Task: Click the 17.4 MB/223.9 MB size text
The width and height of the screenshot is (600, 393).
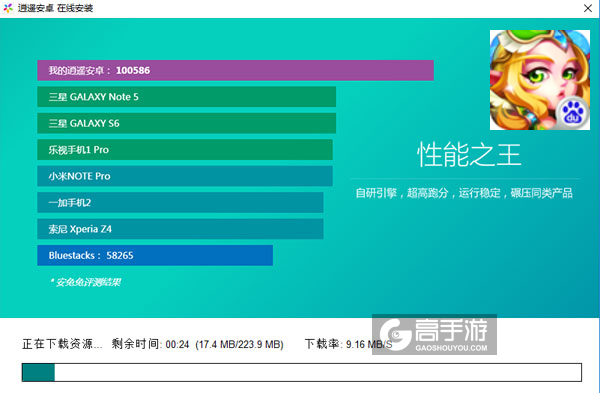Action: [240, 344]
